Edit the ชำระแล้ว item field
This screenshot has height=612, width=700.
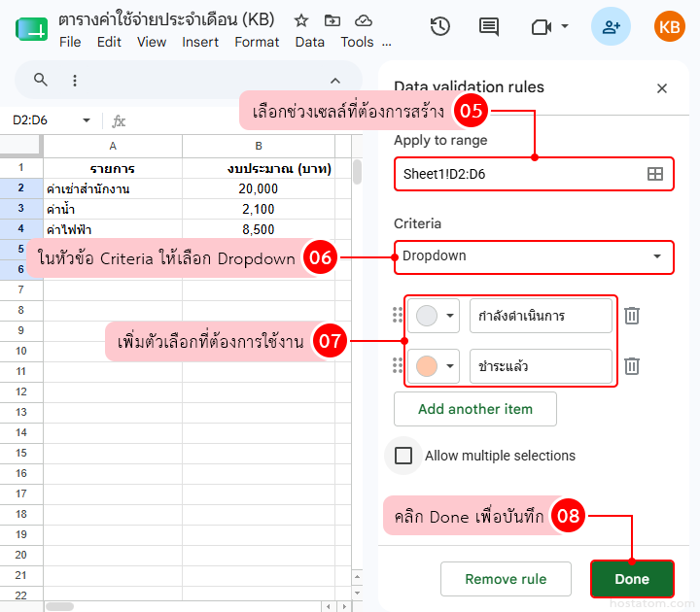[541, 366]
